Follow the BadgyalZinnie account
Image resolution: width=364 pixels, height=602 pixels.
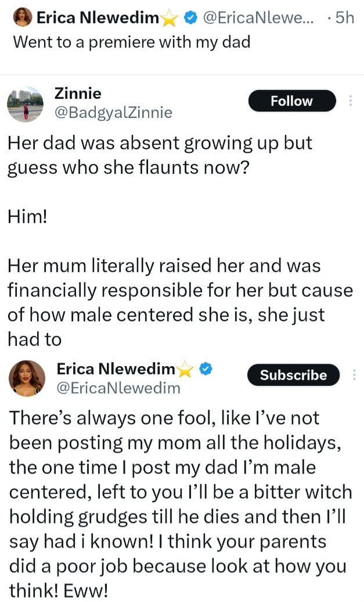[x=291, y=101]
